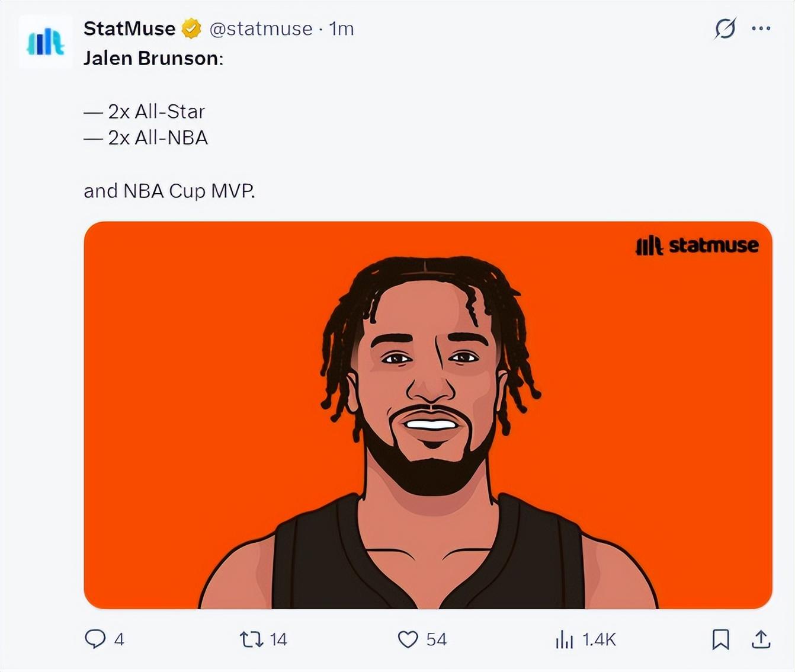Open the post via 1m timestamp

tap(341, 28)
